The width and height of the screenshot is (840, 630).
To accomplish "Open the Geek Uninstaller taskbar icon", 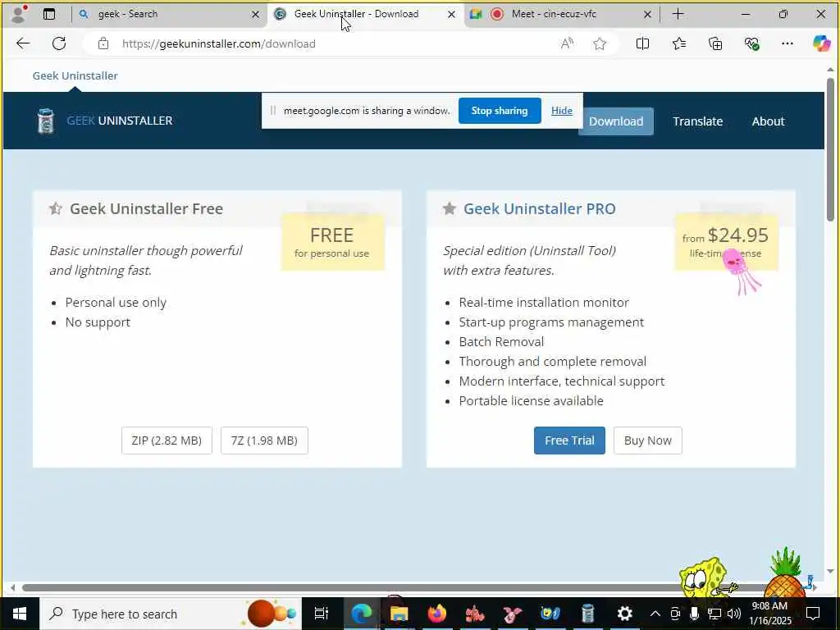I will pos(587,614).
